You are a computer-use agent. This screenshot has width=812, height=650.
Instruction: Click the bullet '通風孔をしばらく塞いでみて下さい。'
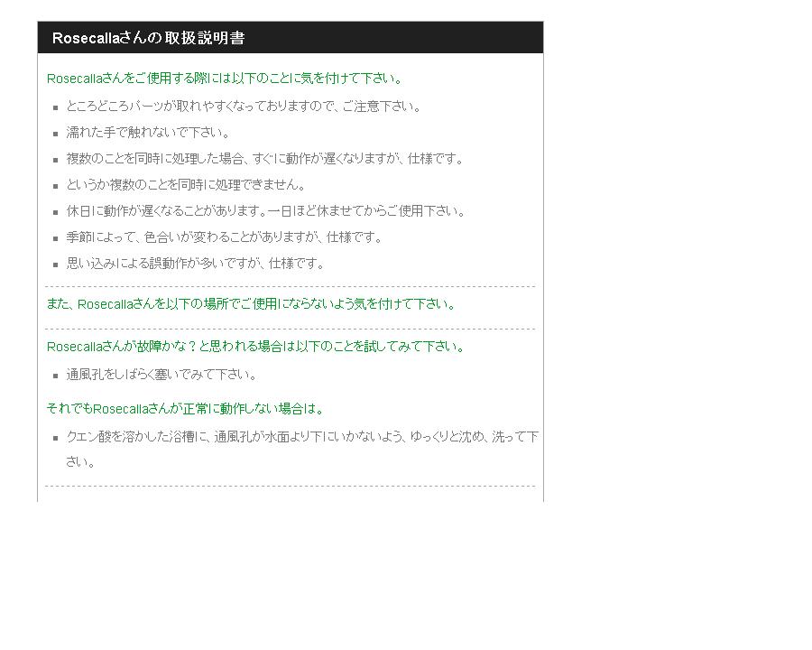tap(162, 375)
